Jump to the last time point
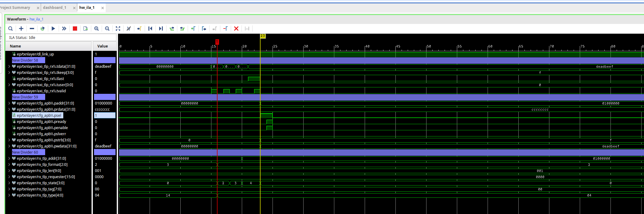Viewport: 644px width, 214px height. point(161,29)
